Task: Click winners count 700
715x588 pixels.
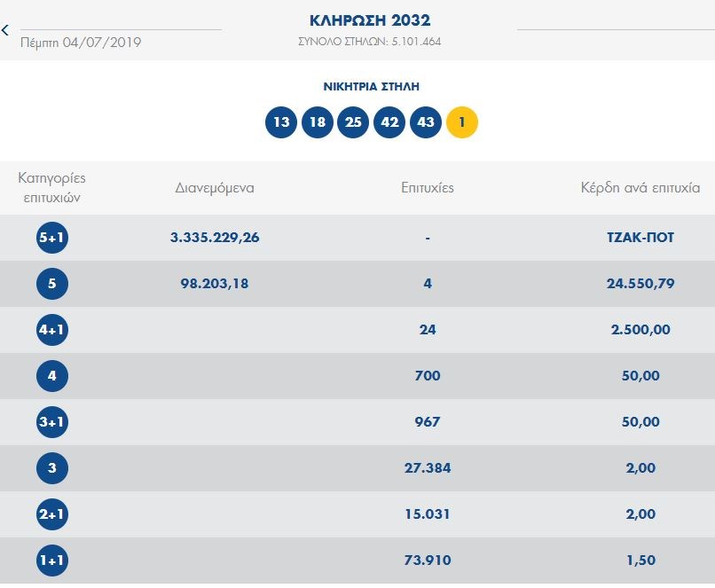Action: click(428, 375)
